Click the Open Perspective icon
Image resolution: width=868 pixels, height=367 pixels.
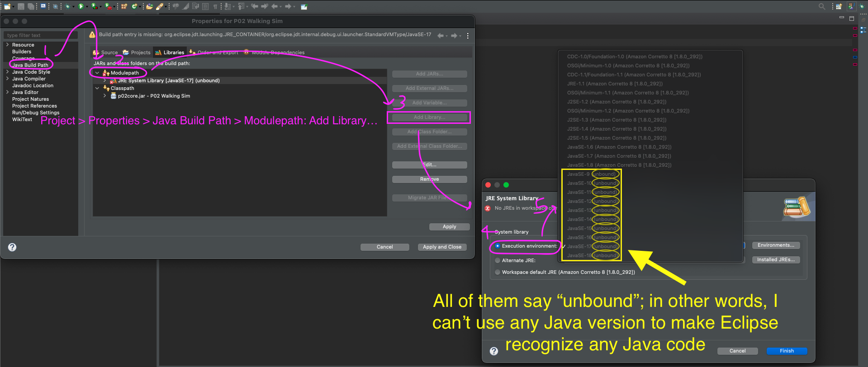[839, 6]
